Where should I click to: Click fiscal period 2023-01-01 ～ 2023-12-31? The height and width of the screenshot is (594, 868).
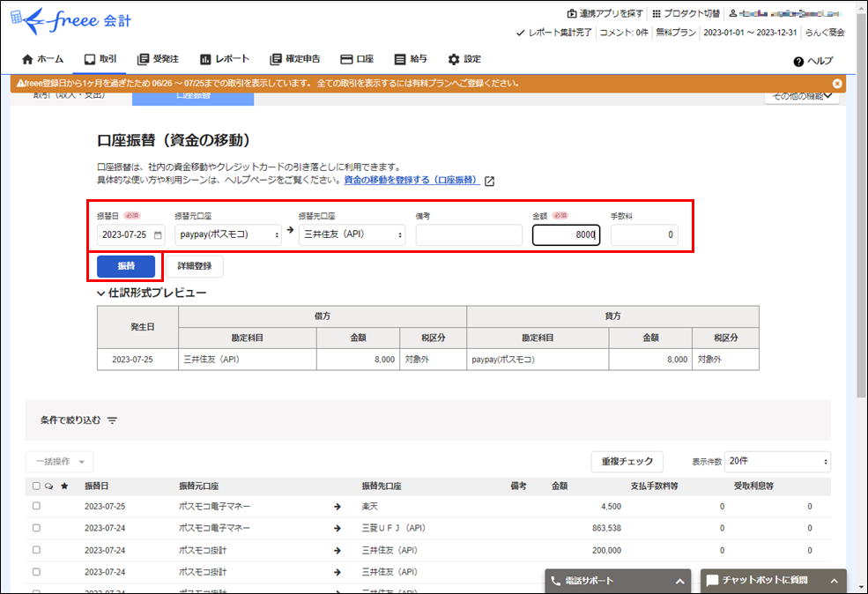(750, 33)
